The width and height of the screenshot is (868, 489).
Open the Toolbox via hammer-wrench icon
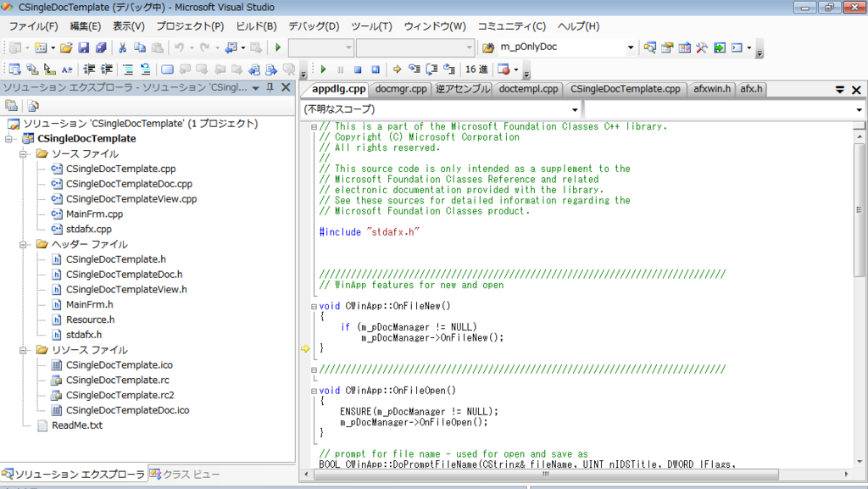[x=701, y=47]
